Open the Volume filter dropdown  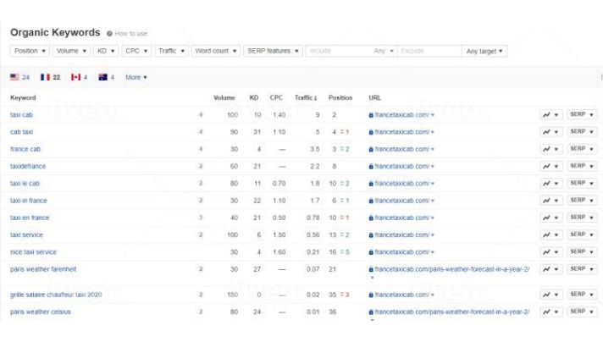[x=71, y=51]
